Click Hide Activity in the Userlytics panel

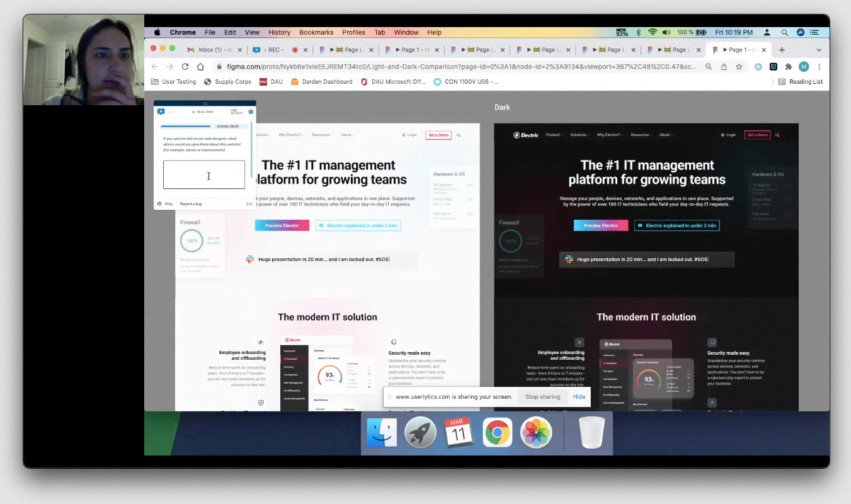tap(237, 112)
